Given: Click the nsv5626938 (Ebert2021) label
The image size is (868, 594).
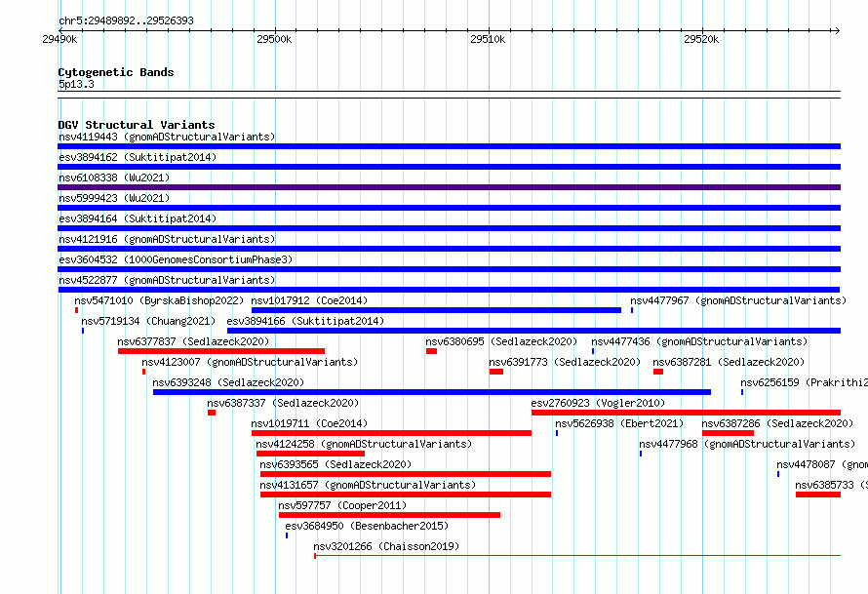Looking at the screenshot, I should click(x=619, y=423).
